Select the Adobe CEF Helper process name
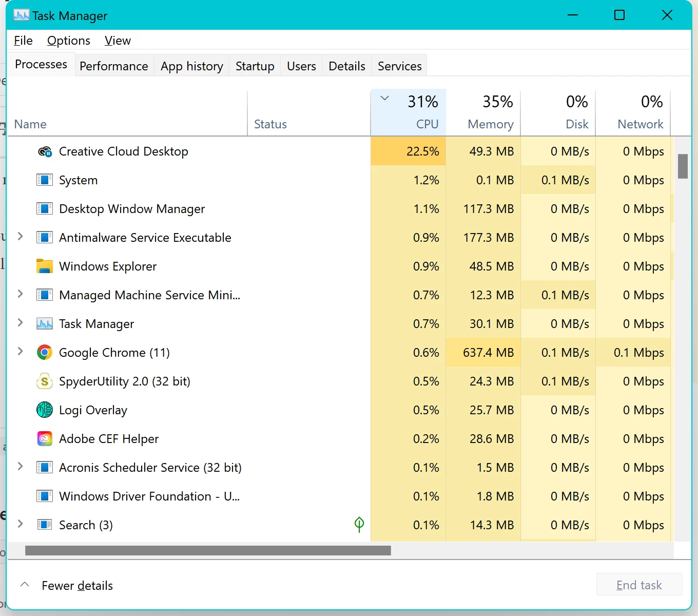This screenshot has width=698, height=616. click(109, 439)
